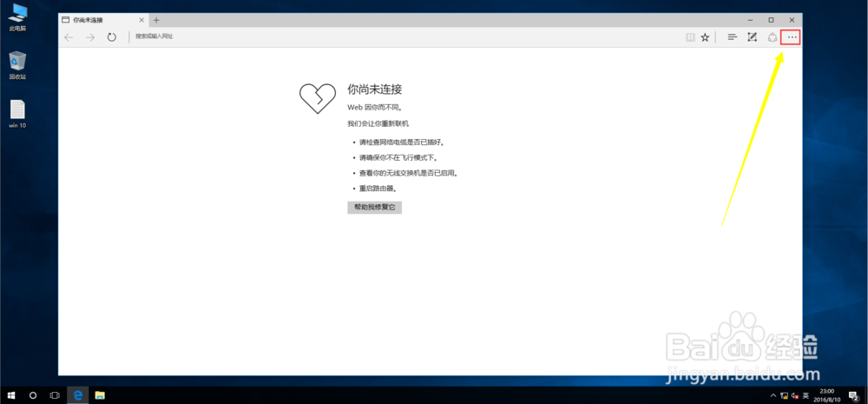The image size is (868, 404).
Task: Select 回收站 recycle bin desktop icon
Action: (17, 65)
